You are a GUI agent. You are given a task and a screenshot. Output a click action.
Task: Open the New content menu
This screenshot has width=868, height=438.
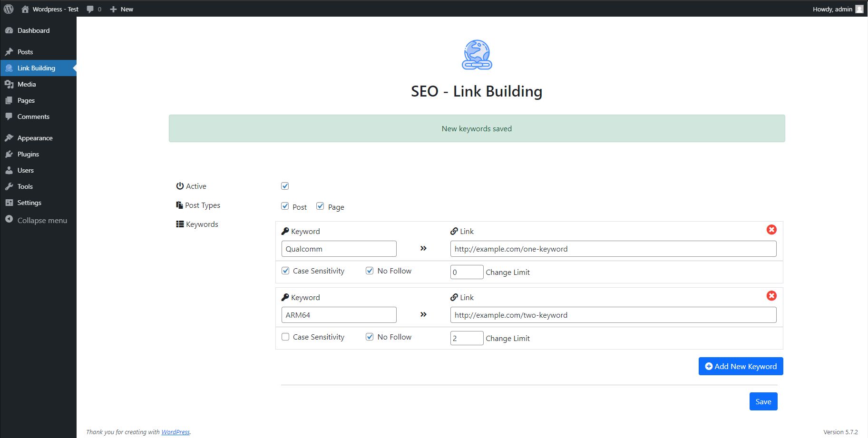[x=122, y=9]
